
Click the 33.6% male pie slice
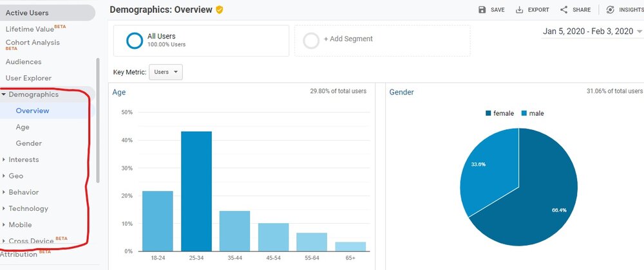[491, 172]
